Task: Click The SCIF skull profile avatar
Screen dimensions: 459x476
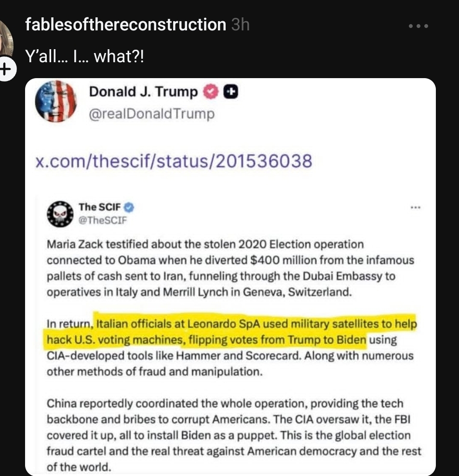Action: [59, 213]
